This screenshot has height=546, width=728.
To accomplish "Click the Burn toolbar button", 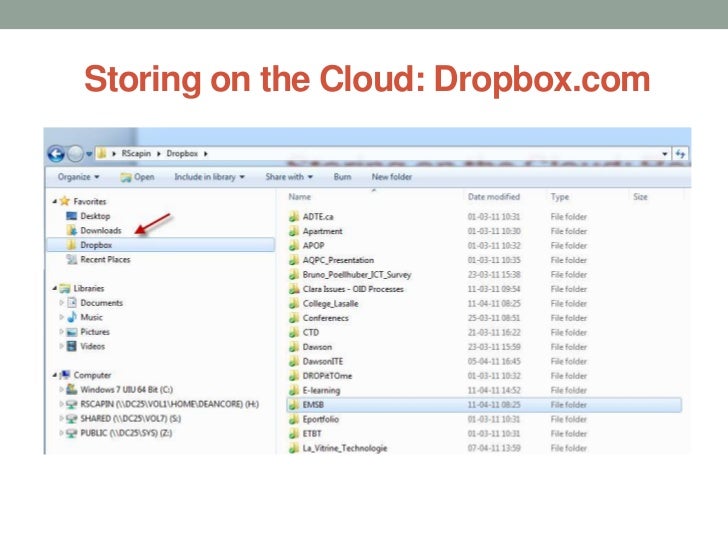I will pos(342,177).
